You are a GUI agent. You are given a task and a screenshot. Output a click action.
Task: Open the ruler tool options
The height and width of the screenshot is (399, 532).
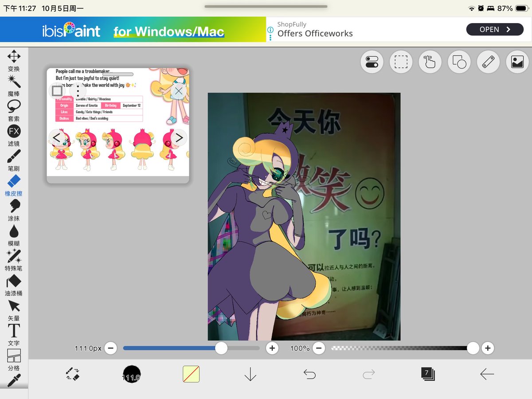point(488,62)
